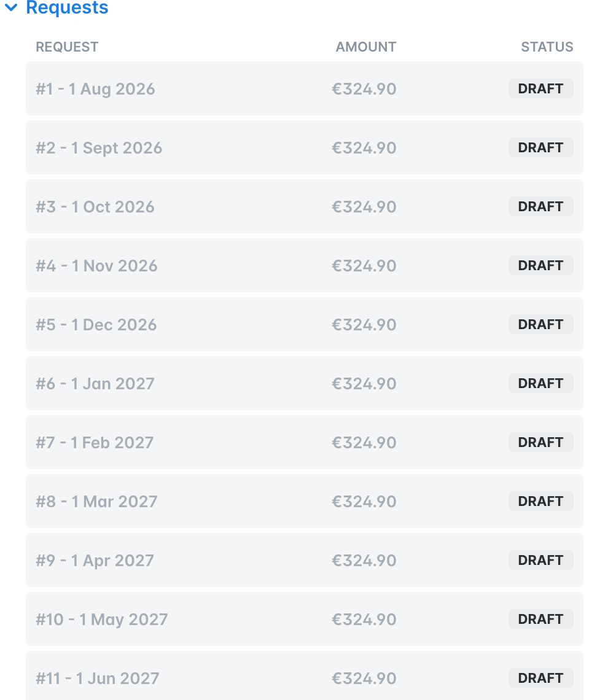Click the STATUS column header

[x=547, y=47]
